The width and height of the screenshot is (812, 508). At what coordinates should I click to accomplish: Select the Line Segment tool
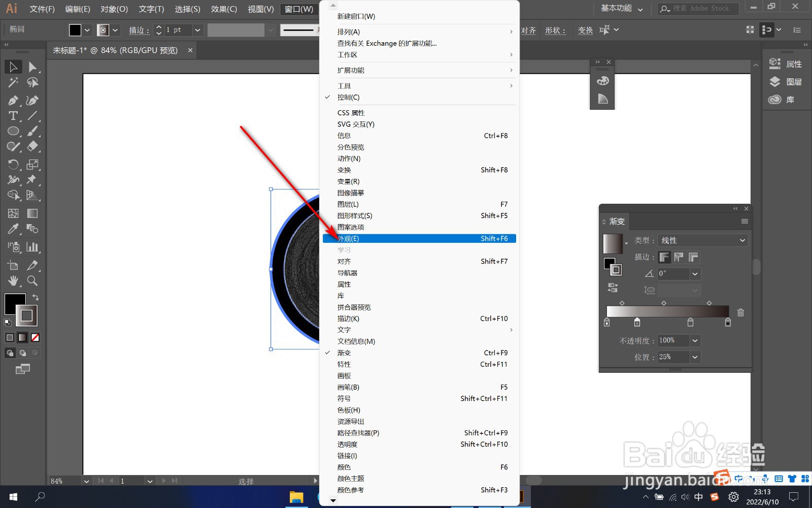pos(32,116)
